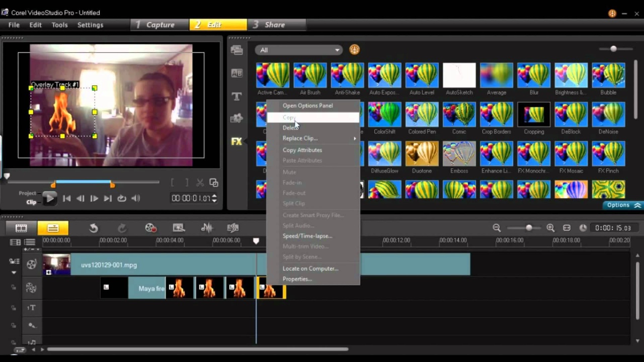Open the Title library (T icon)
644x362 pixels.
pos(236,96)
